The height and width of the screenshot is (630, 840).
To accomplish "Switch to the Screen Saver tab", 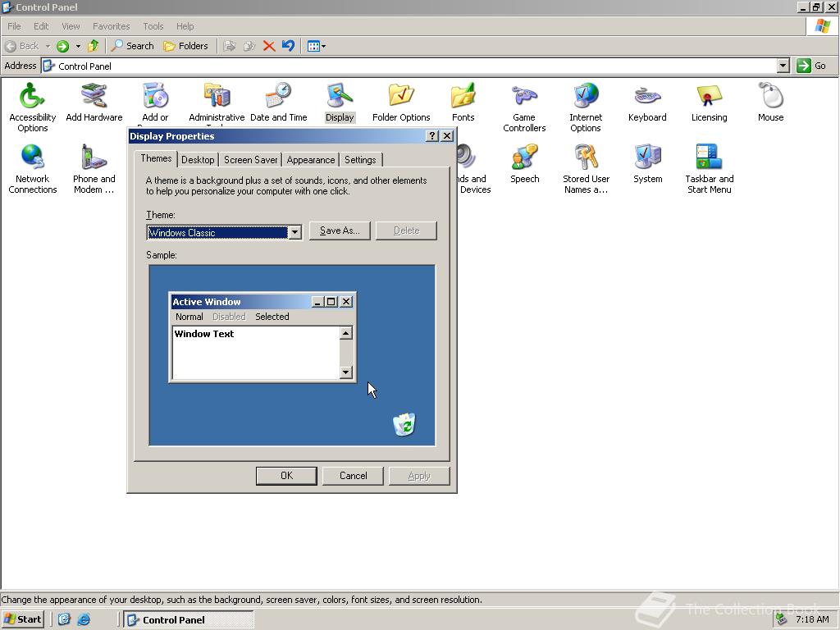I will click(251, 160).
